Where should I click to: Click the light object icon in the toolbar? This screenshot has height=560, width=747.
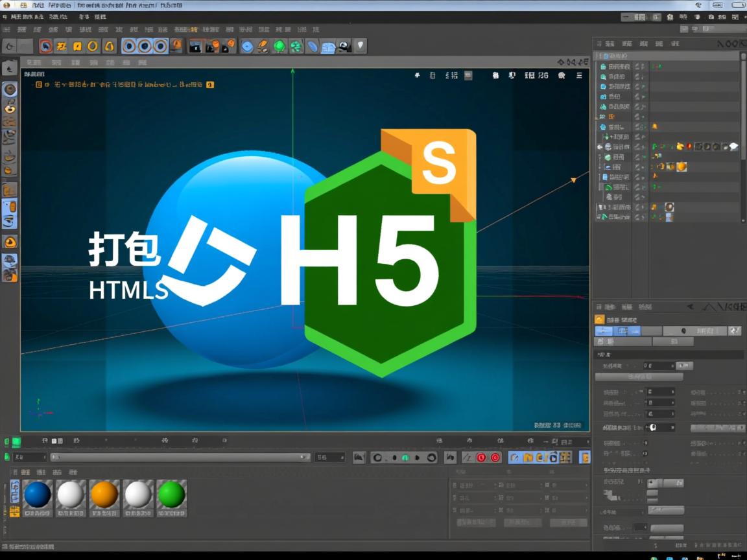click(359, 45)
